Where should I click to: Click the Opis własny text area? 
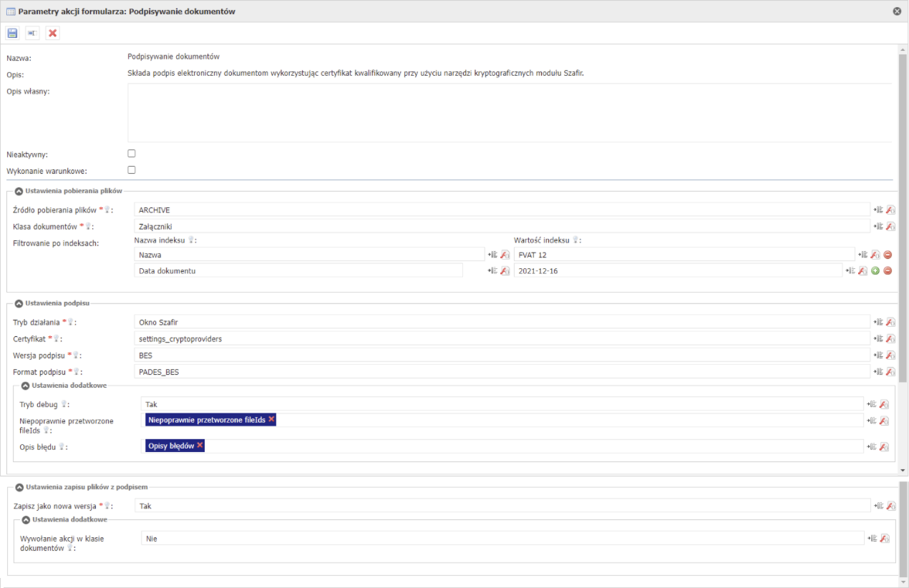[509, 112]
